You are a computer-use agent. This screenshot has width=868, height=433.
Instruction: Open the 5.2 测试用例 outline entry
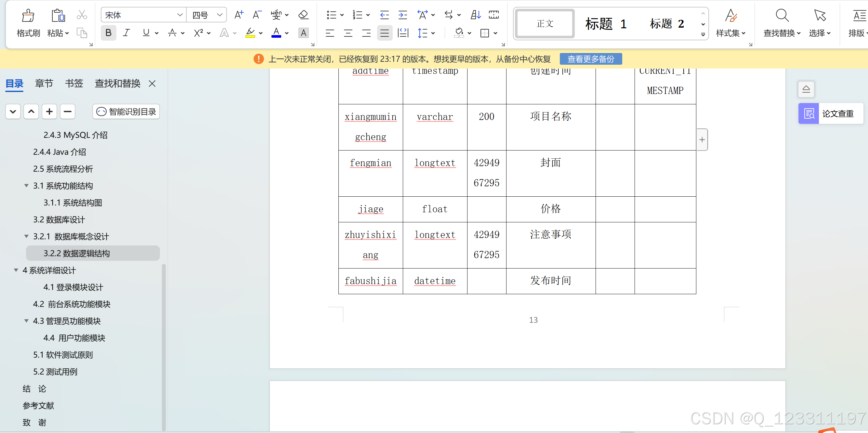click(x=55, y=372)
